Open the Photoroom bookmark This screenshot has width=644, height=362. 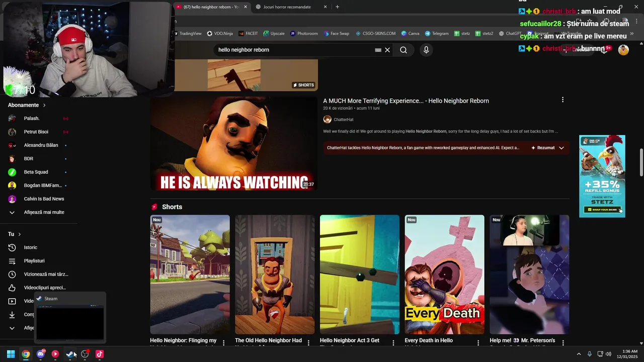click(x=304, y=34)
